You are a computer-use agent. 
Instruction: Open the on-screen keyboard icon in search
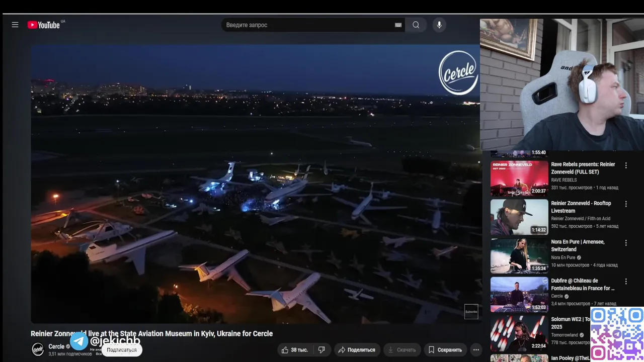pyautogui.click(x=398, y=25)
